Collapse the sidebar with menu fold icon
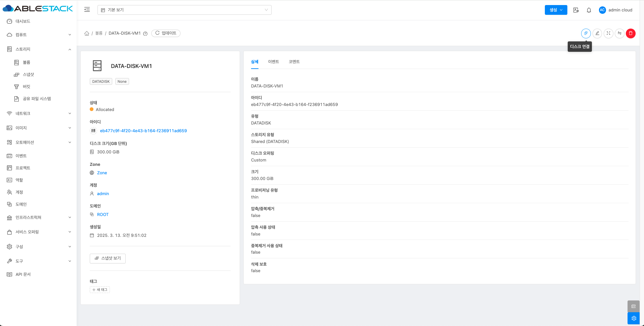The height and width of the screenshot is (326, 644). [87, 10]
